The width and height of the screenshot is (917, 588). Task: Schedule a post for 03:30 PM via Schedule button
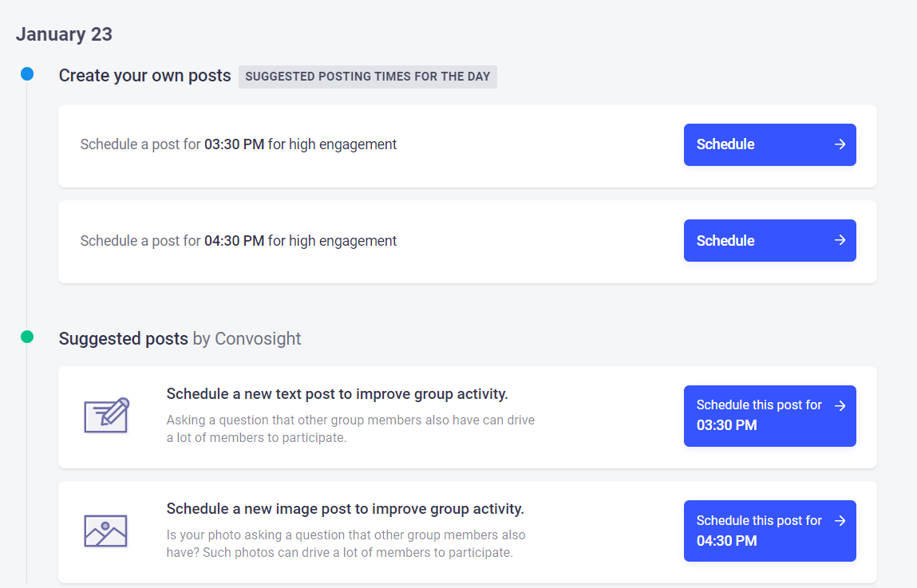click(x=769, y=144)
